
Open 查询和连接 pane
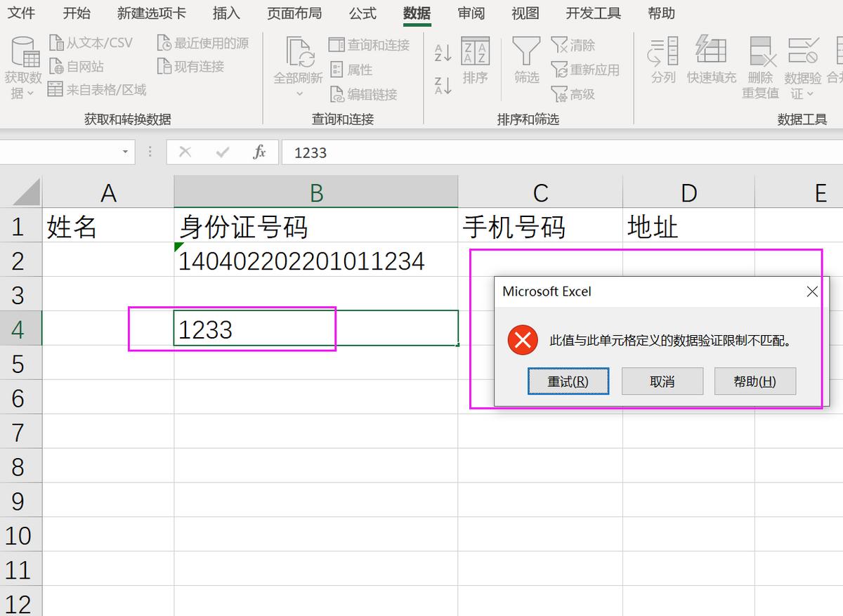(370, 44)
